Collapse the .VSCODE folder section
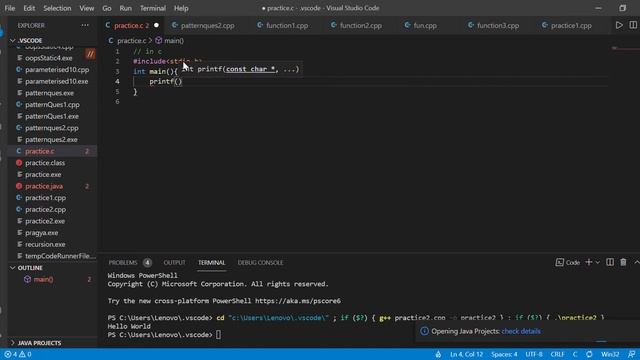 tap(13, 40)
